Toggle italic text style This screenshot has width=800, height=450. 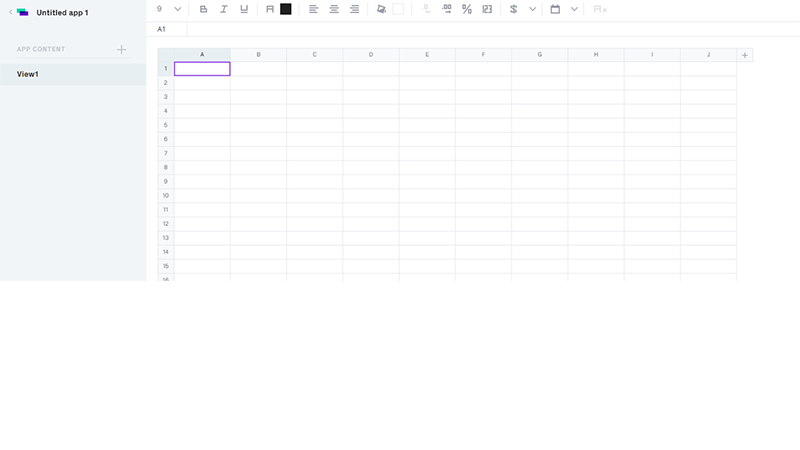pyautogui.click(x=224, y=9)
